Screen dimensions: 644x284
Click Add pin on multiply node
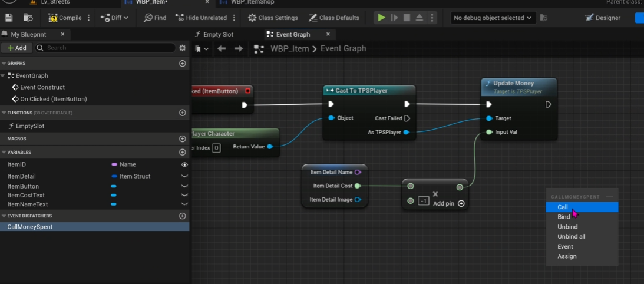(448, 203)
